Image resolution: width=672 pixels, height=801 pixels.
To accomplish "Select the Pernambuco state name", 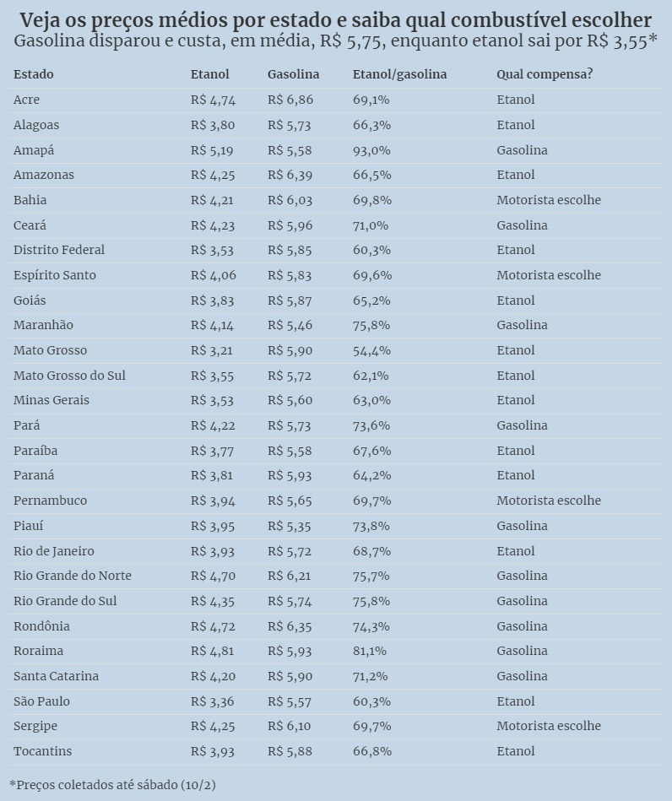I will click(50, 501).
